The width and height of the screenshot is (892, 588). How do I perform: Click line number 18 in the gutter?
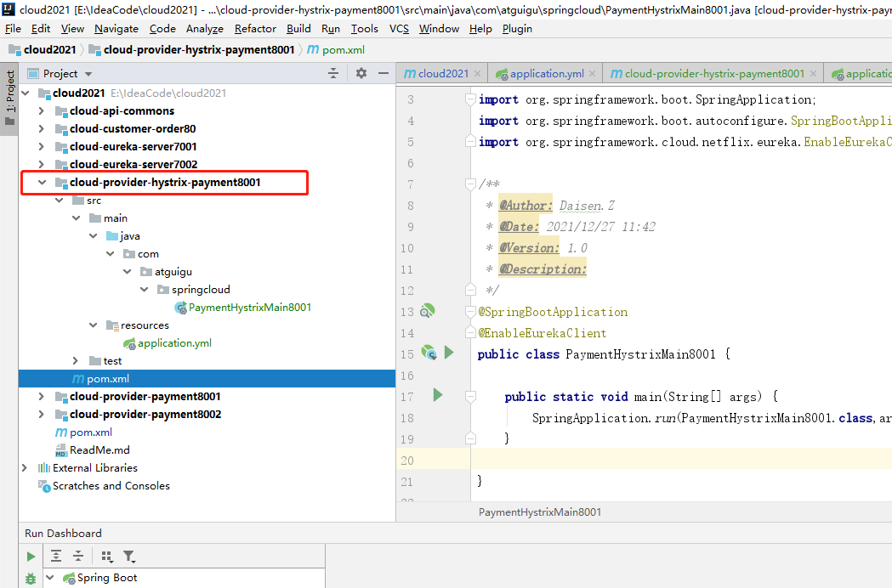pos(406,418)
